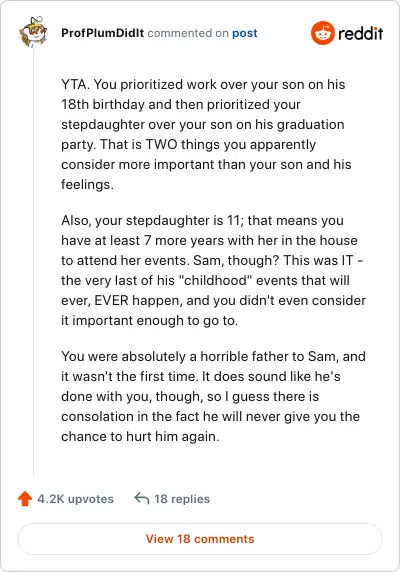Visit the ProfPlumDidIt username profile

click(102, 33)
